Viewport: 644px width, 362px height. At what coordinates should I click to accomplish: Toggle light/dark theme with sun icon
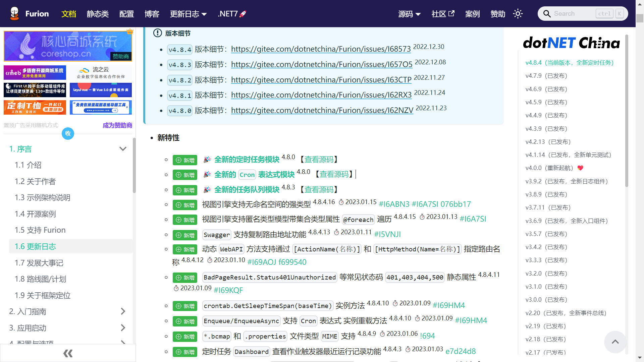pos(518,13)
